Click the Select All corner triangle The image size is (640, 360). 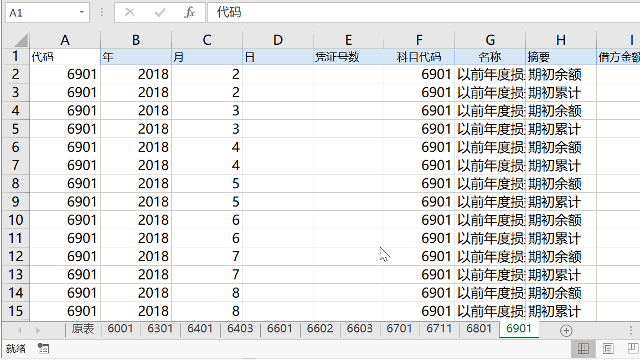pos(16,40)
